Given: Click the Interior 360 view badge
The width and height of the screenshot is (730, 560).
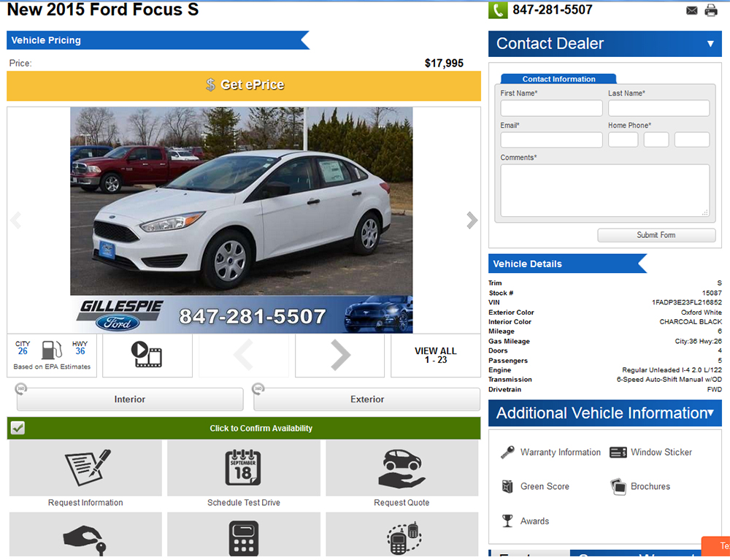Looking at the screenshot, I should (x=21, y=388).
